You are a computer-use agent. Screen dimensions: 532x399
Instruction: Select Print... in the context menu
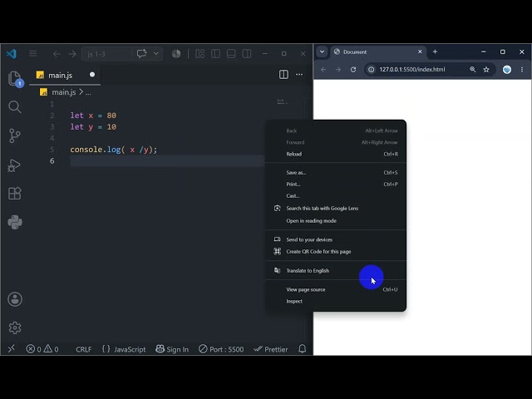336,184
